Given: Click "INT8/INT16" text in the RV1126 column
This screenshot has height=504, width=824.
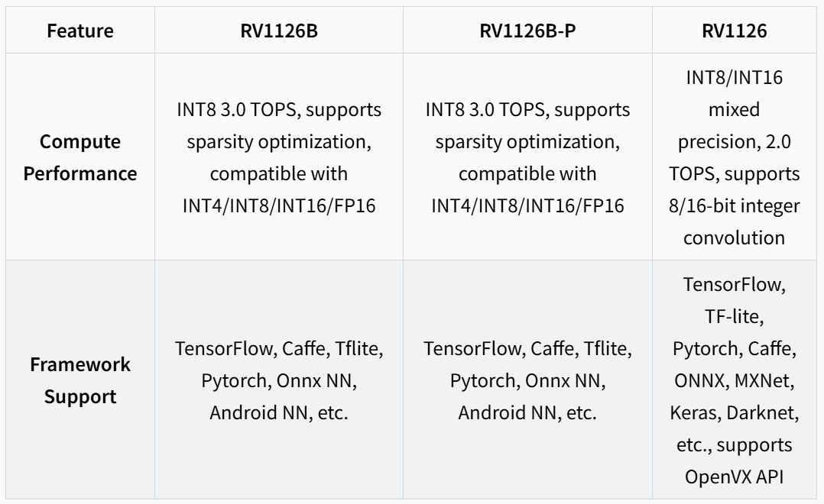Looking at the screenshot, I should pos(734,78).
